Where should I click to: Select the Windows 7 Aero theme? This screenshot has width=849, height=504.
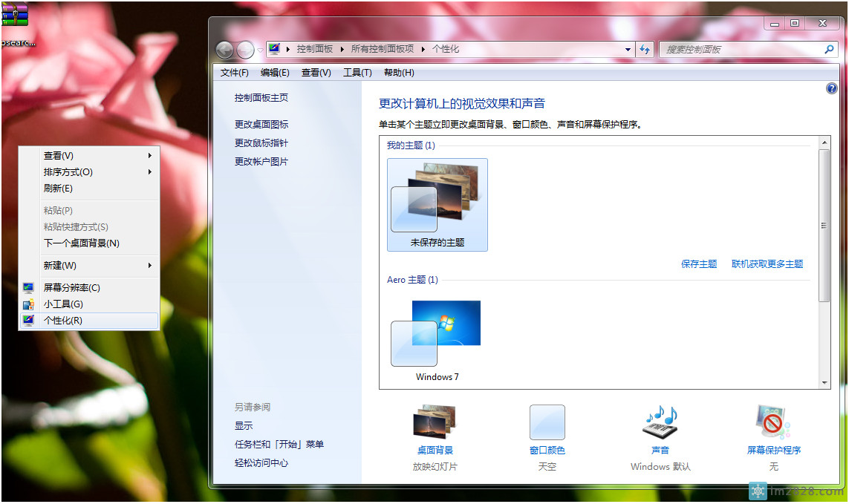[437, 339]
